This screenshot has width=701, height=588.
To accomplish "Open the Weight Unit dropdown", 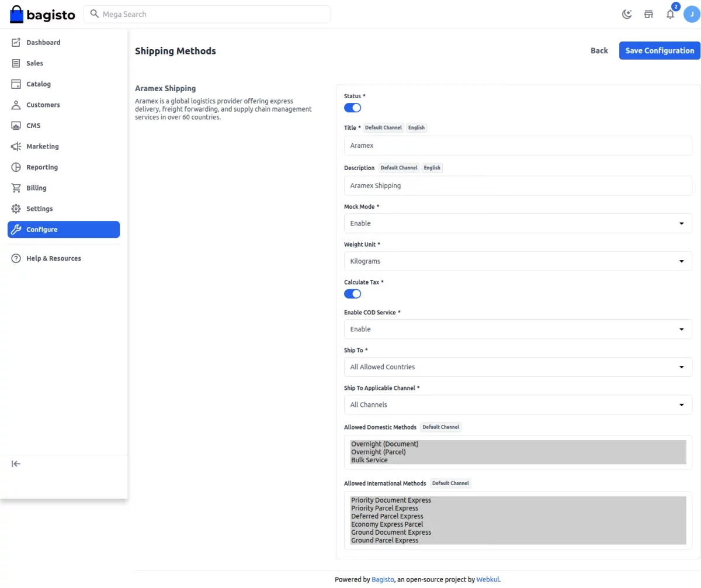I will [518, 261].
